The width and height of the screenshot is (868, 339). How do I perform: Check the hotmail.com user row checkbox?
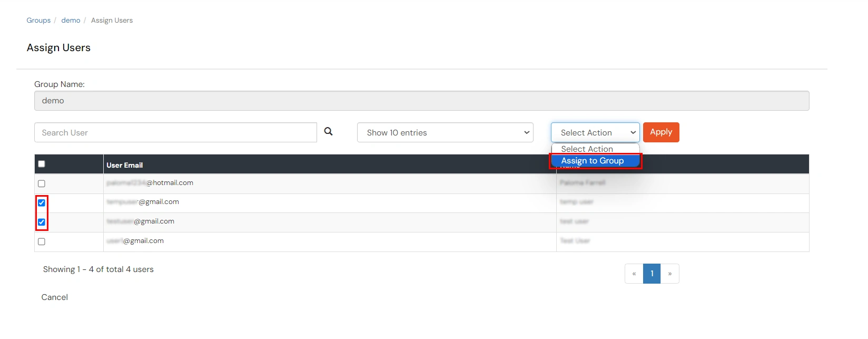42,183
